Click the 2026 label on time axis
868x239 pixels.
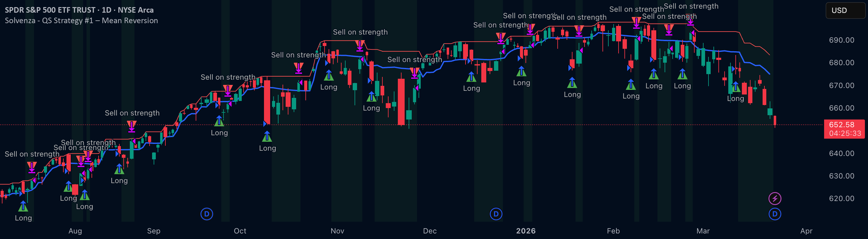525,231
